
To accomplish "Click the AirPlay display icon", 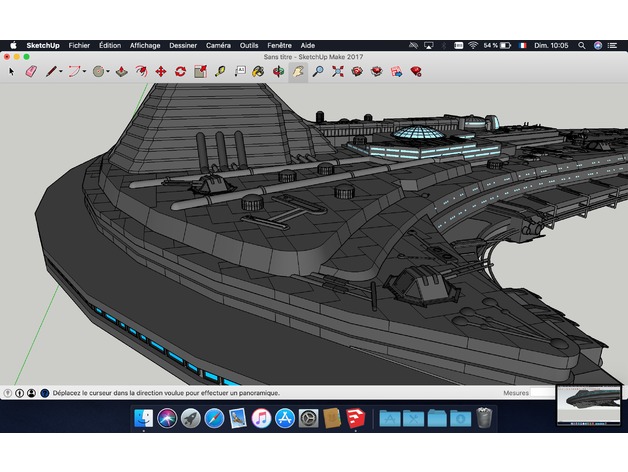I will point(429,45).
